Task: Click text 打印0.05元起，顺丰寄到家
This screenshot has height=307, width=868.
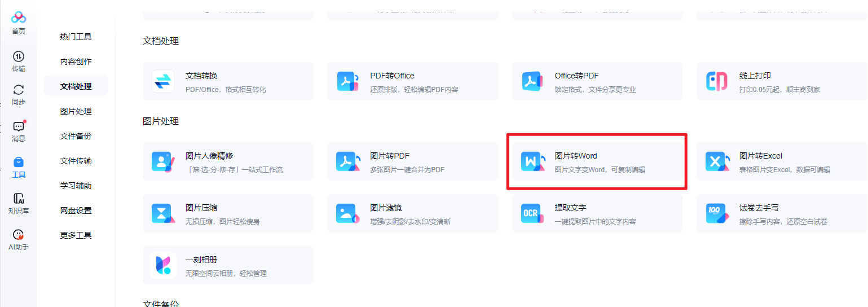Action: point(779,89)
